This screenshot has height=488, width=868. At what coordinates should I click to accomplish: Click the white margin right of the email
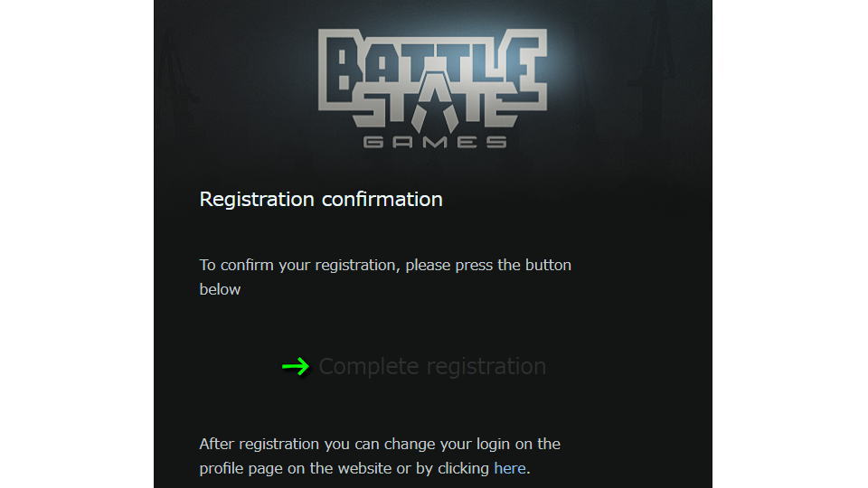tap(790, 244)
